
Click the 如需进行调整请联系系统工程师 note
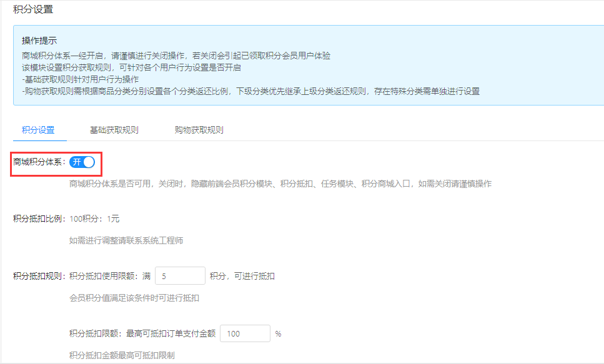pyautogui.click(x=126, y=240)
